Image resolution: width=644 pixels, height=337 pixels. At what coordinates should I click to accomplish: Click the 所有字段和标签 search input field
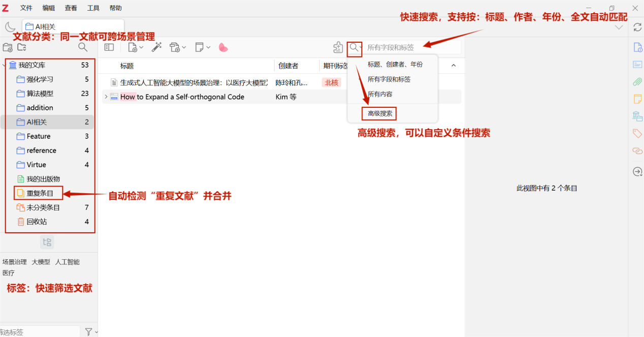[x=411, y=47]
